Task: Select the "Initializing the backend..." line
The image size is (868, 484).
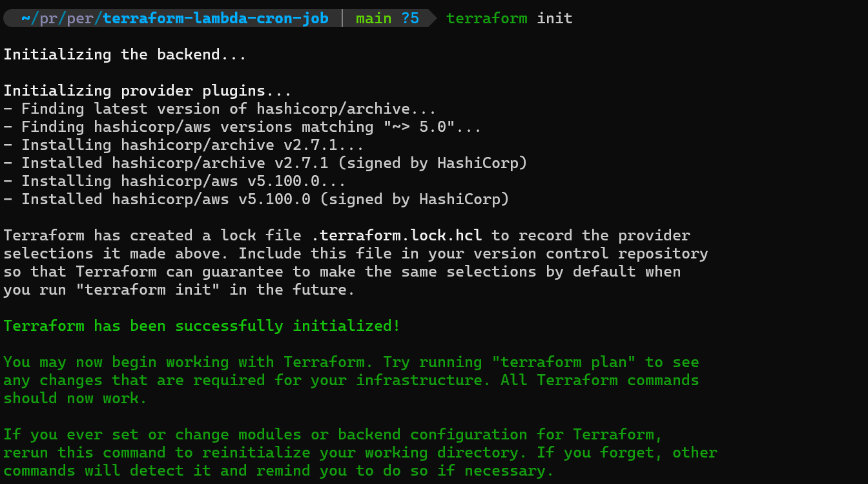Action: 125,54
